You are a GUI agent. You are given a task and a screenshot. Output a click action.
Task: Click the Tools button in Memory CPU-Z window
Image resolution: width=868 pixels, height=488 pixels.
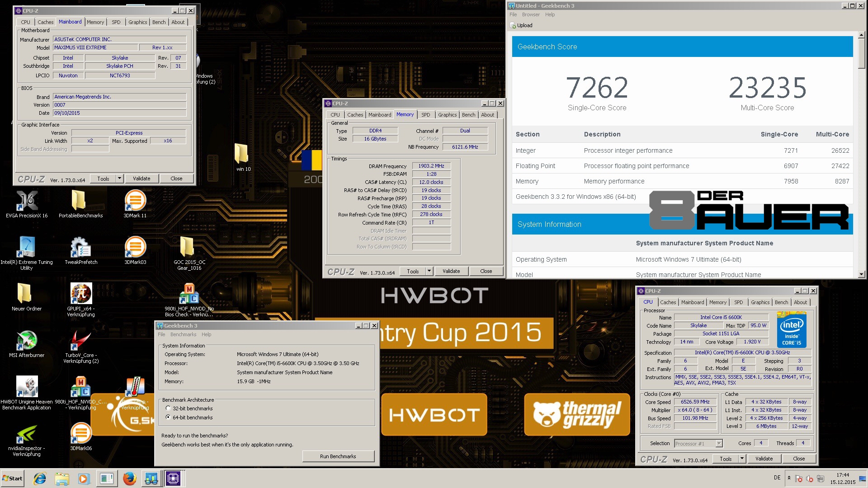[413, 271]
